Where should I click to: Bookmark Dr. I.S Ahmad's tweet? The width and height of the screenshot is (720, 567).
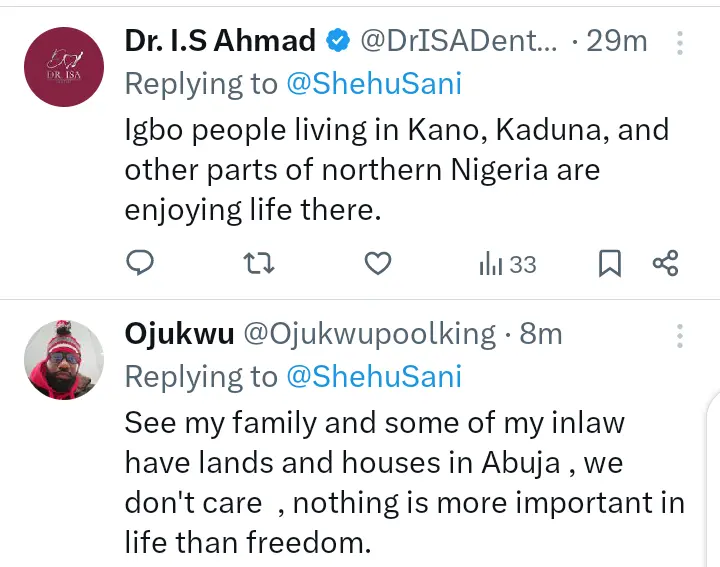point(610,263)
